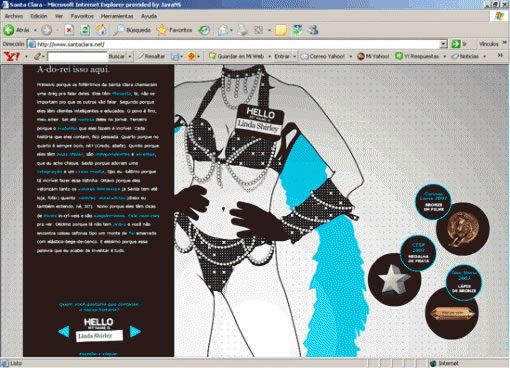
Task: Open the Favoritos menu in menu bar
Action: 82,16
